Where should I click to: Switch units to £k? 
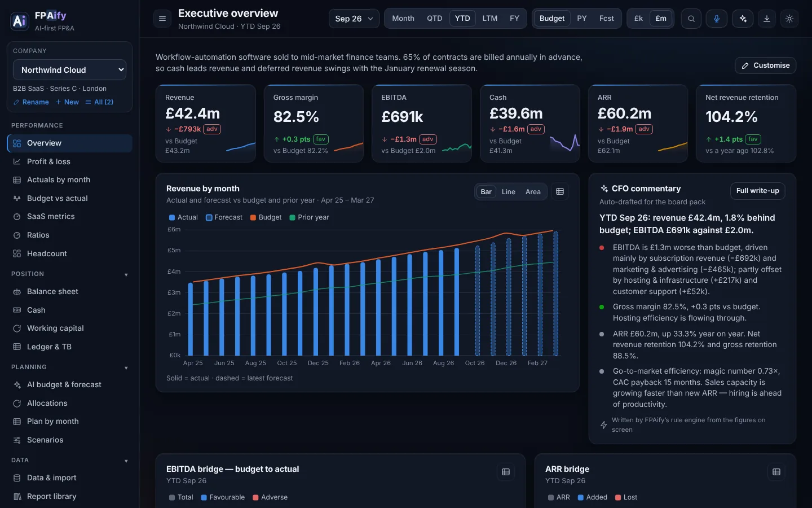pos(639,19)
